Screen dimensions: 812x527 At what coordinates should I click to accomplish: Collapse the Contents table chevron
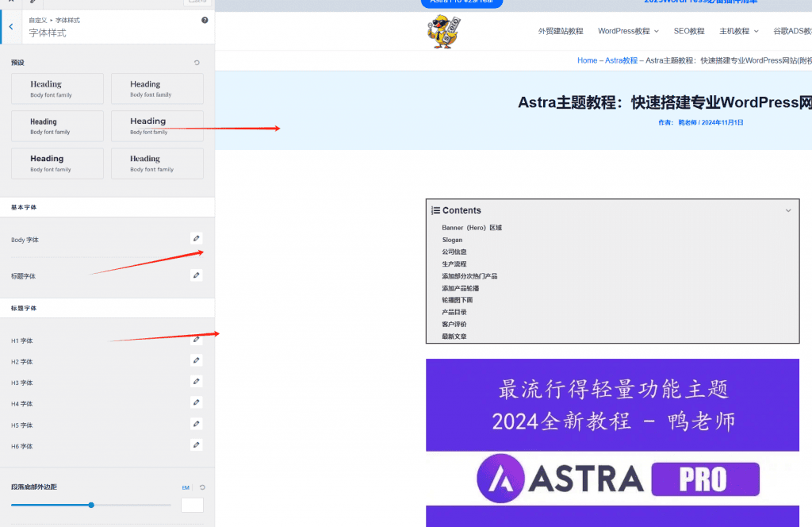(x=788, y=210)
